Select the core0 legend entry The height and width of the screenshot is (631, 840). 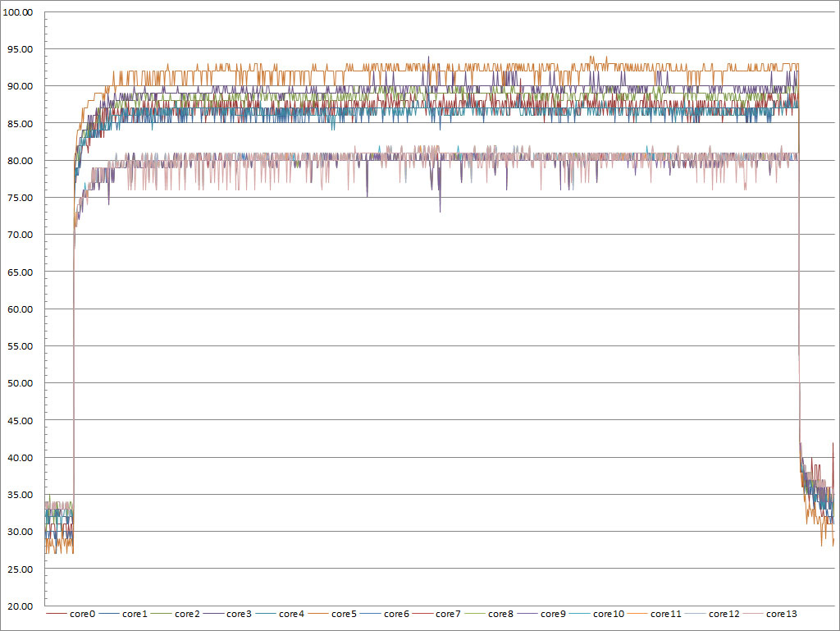coord(71,614)
